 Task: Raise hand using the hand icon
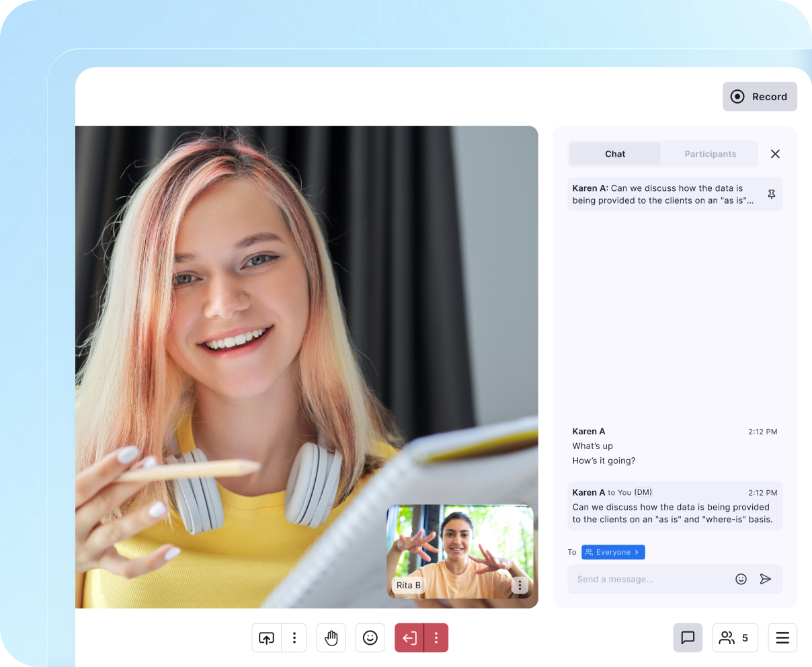[331, 638]
